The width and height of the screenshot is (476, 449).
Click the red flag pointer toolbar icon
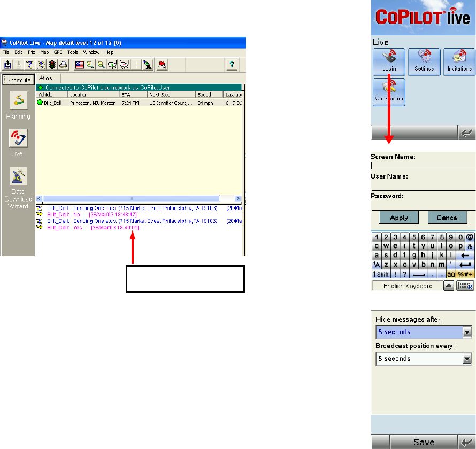[163, 65]
